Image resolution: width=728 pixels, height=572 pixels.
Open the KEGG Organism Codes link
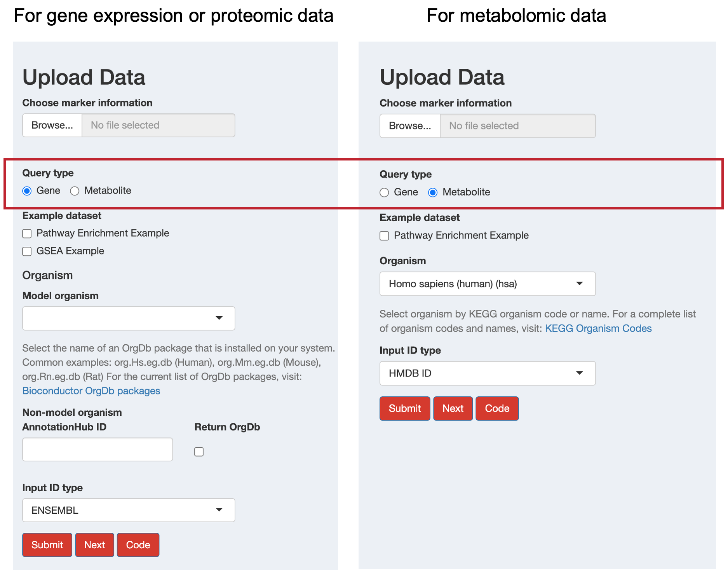[x=598, y=328]
